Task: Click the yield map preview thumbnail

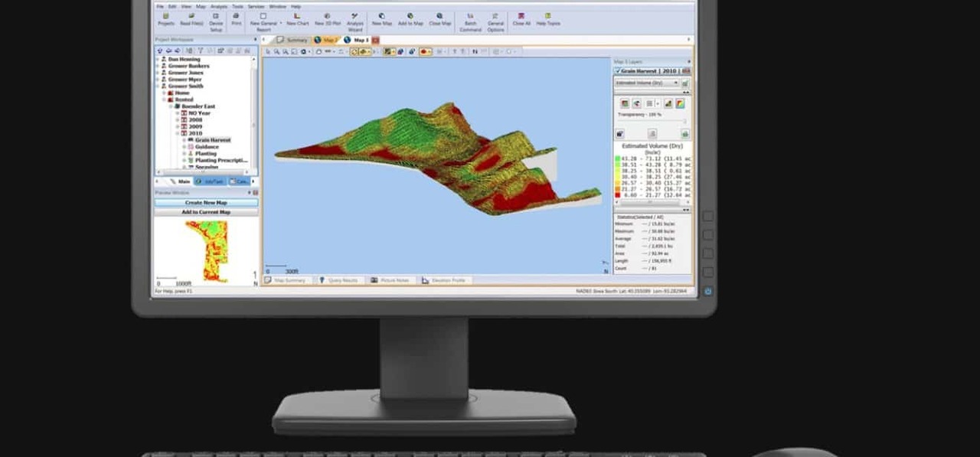Action: [207, 249]
